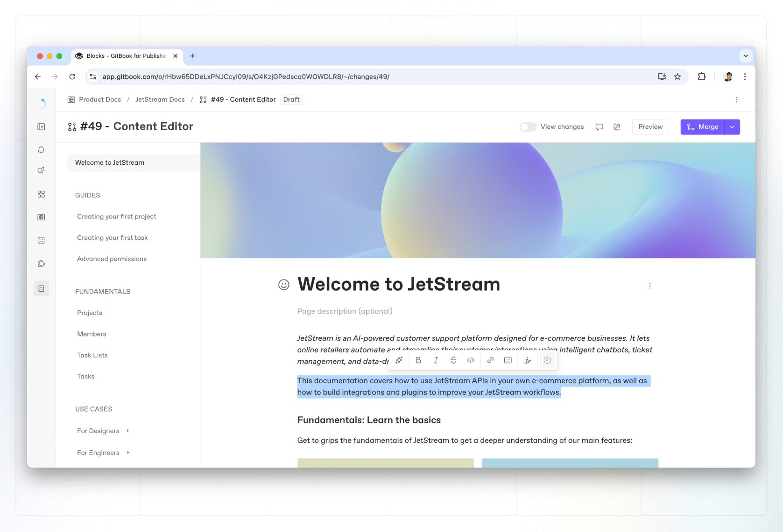Open AI assistant sparkle icon in toolbar
Screen dimensions: 783x532
tap(399, 360)
